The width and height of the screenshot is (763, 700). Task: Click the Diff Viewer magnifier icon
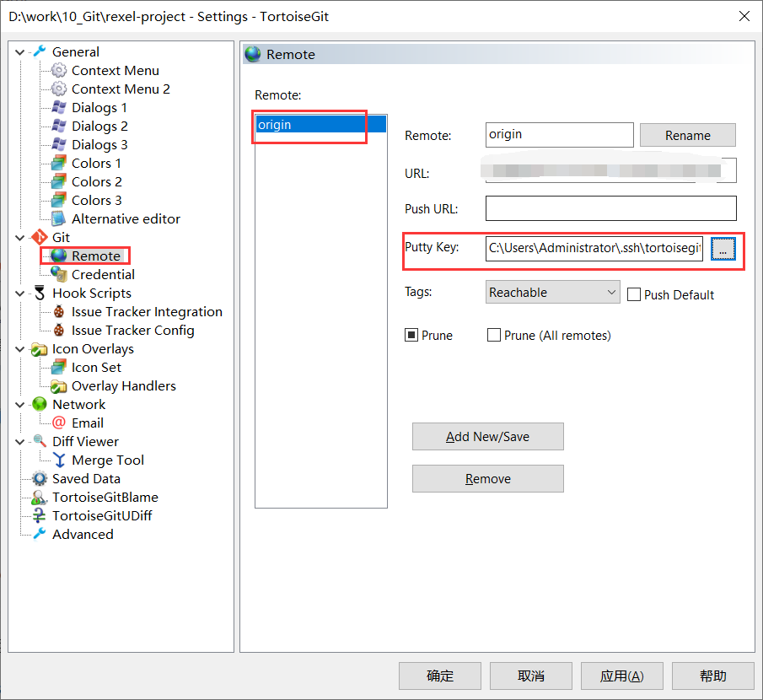pyautogui.click(x=40, y=441)
